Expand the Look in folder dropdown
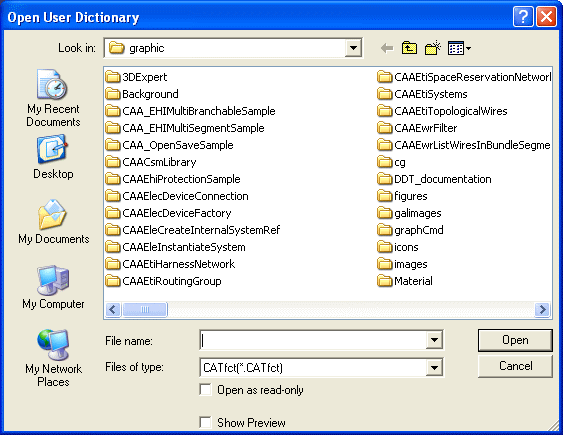 click(x=353, y=48)
